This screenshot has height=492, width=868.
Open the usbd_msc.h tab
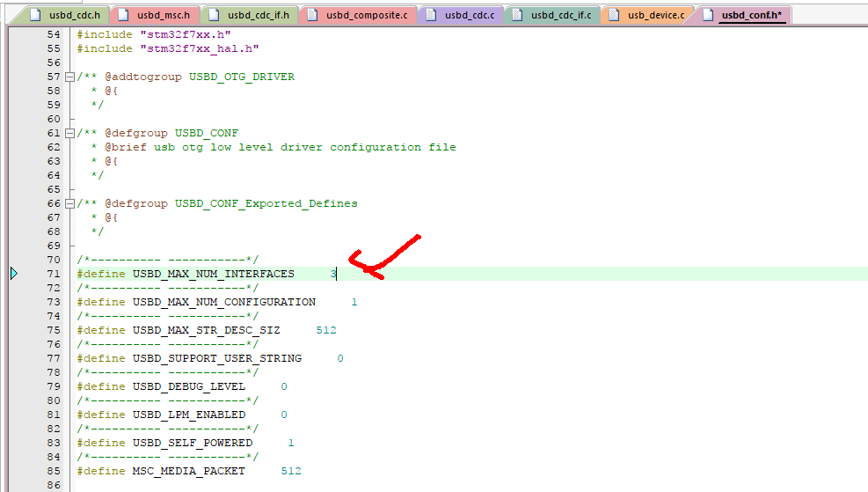pyautogui.click(x=155, y=15)
